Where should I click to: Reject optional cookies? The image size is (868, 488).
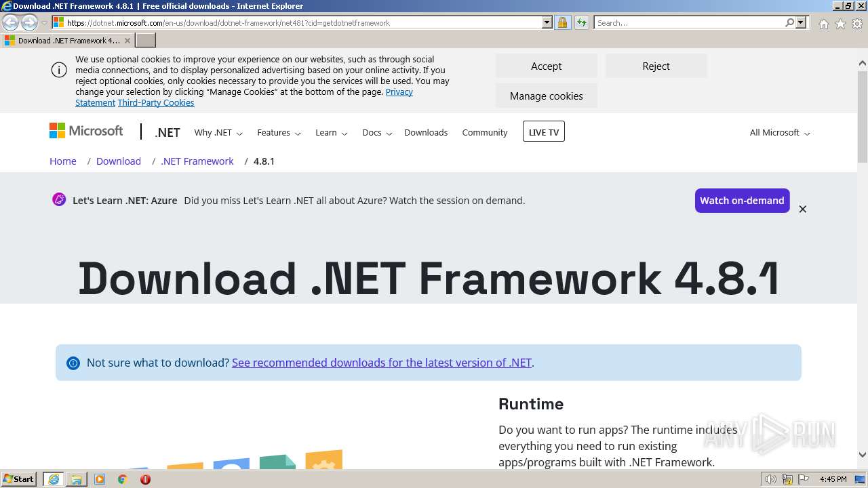click(x=656, y=66)
